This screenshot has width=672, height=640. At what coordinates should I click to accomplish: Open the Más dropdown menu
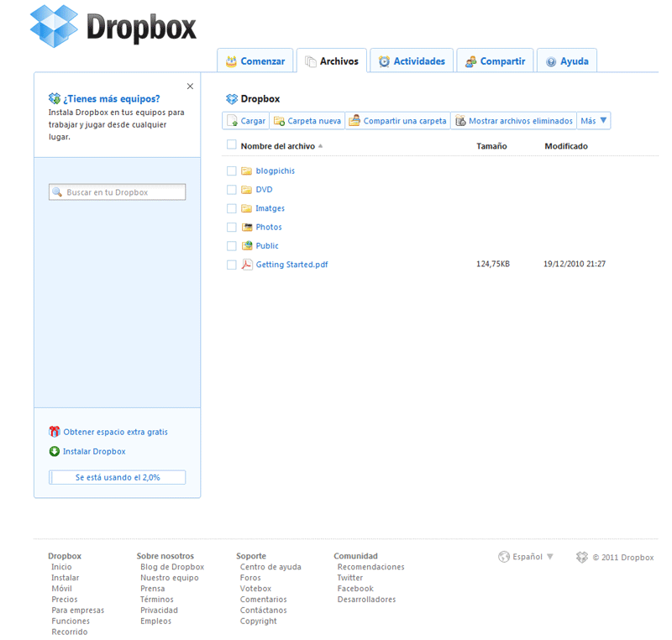click(x=594, y=121)
